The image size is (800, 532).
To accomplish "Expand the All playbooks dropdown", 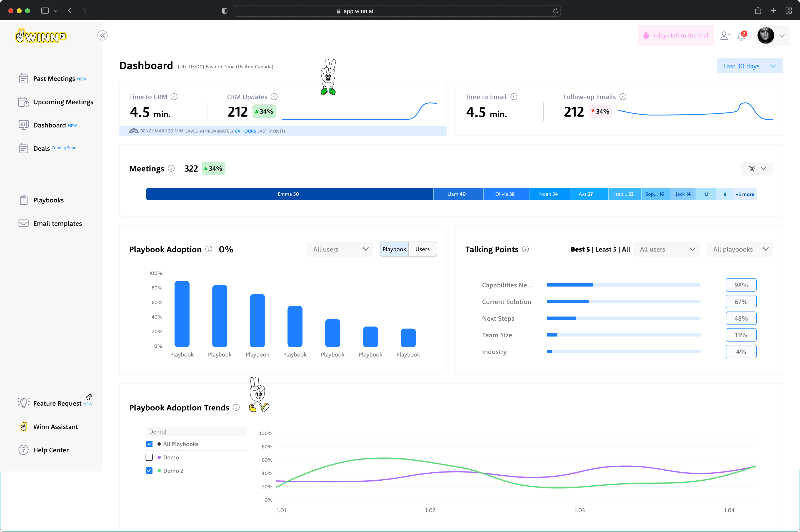I will 740,249.
